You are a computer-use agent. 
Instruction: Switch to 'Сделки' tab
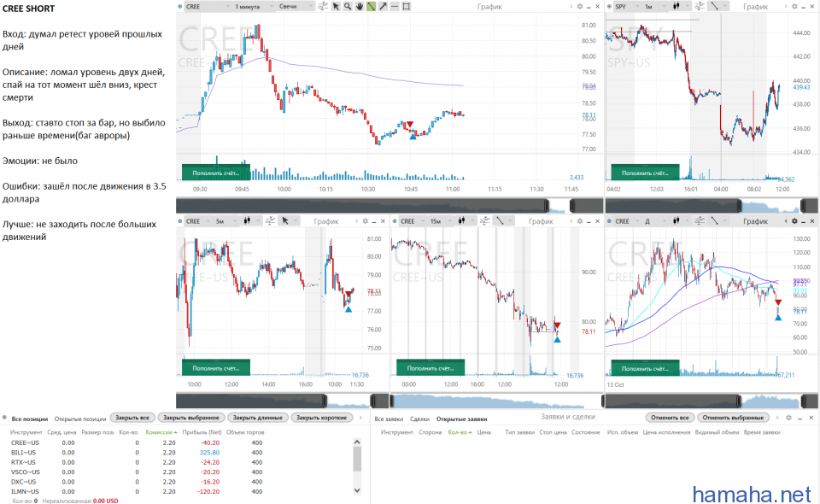coord(420,419)
